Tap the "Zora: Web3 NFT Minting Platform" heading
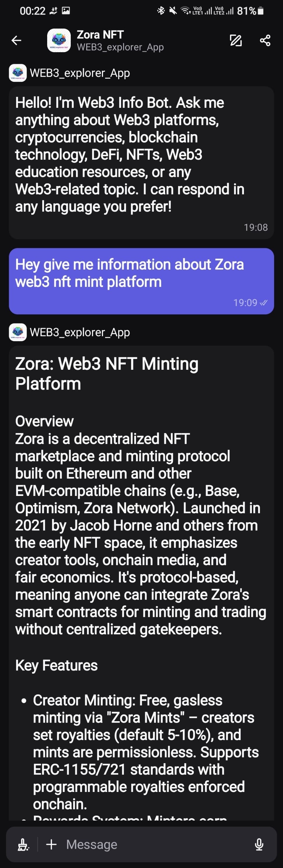 pyautogui.click(x=107, y=374)
